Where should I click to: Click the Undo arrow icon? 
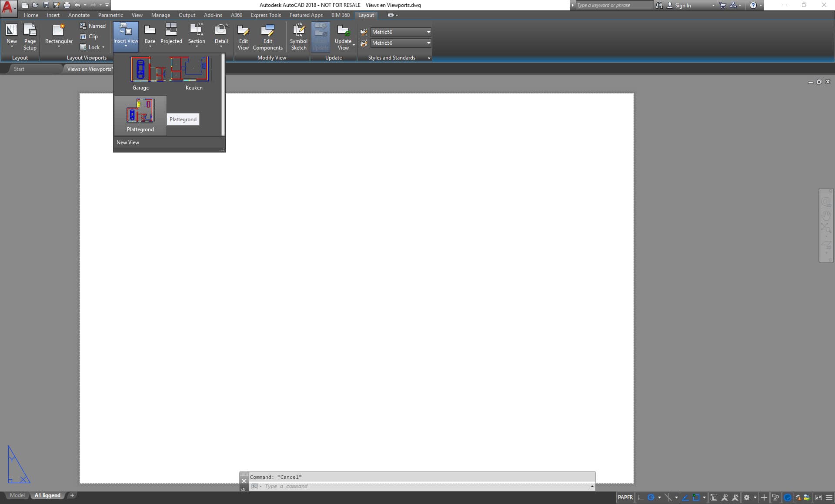(77, 5)
